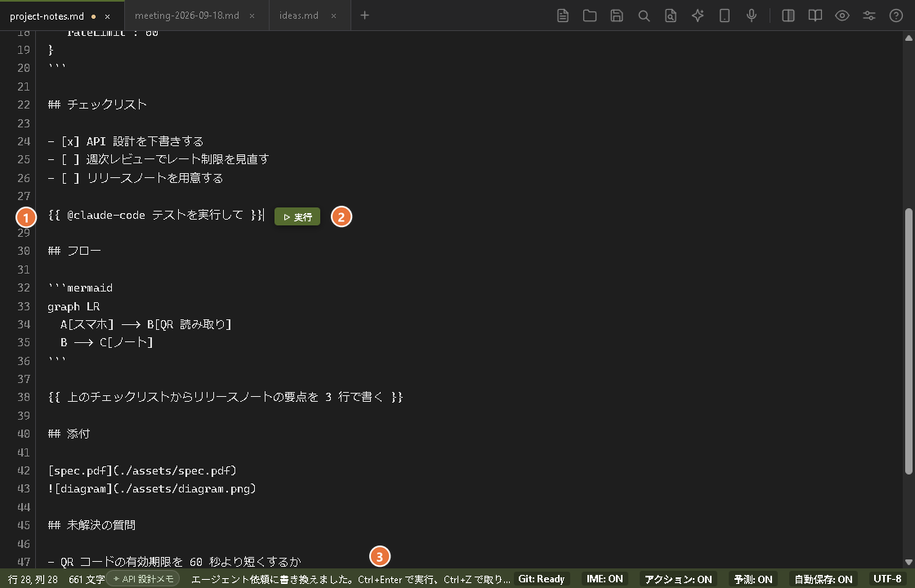The image size is (915, 588).
Task: Toggle split view panel icon
Action: [x=788, y=16]
